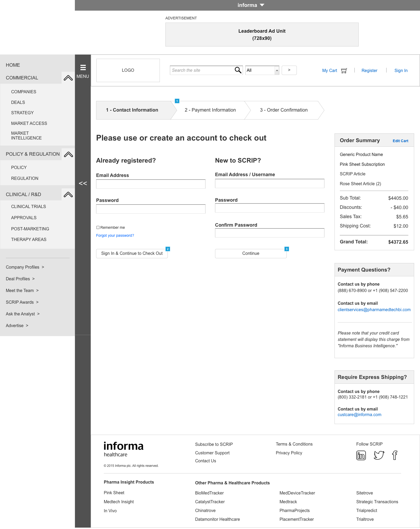
Task: Open THERAPY AREAS menu item
Action: [x=29, y=239]
